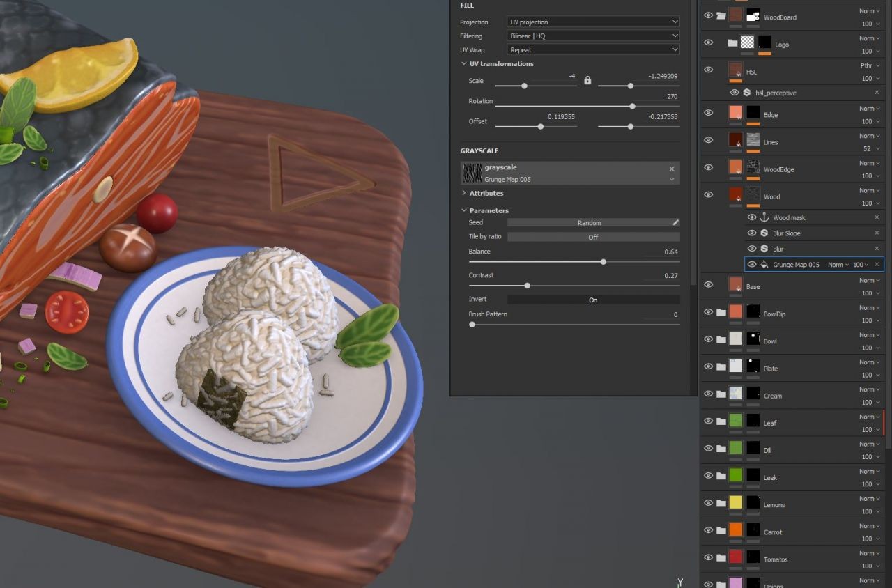Turn off the Invert toggle
Screen dimensions: 892x588
tap(593, 300)
